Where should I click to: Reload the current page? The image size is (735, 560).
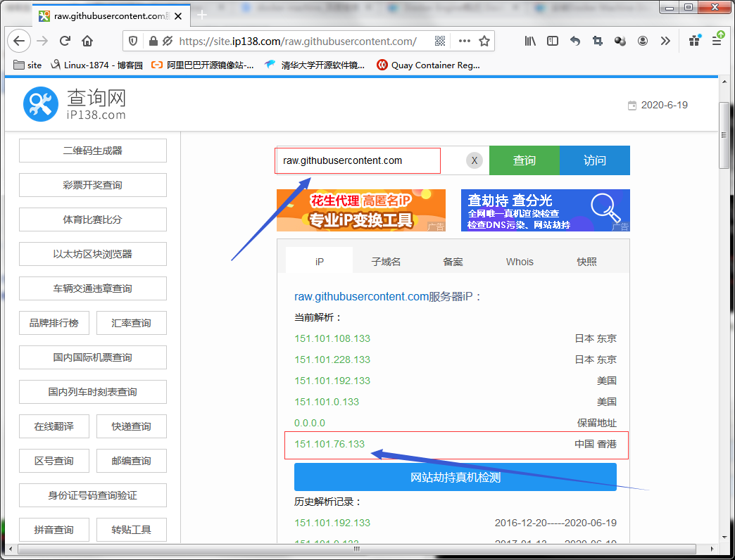[x=65, y=41]
